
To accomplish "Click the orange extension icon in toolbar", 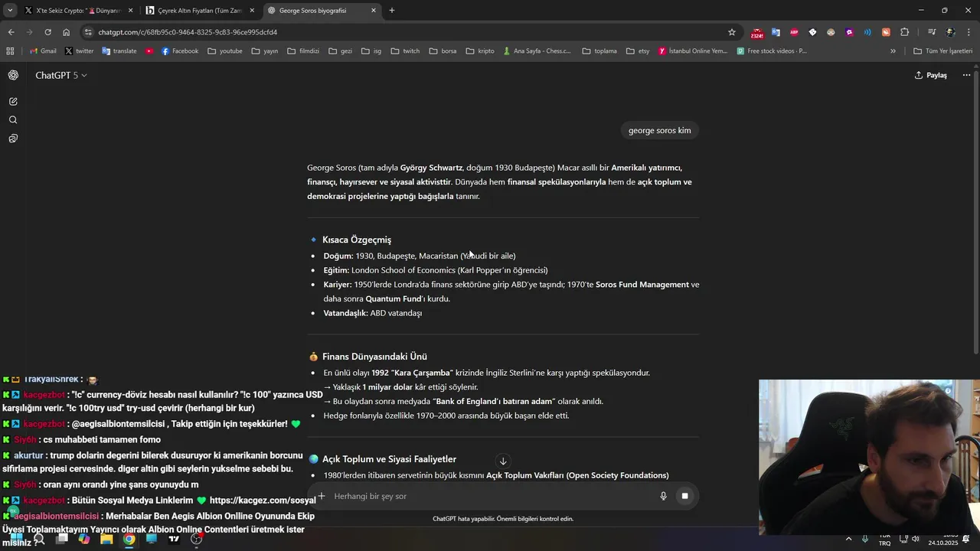I will pos(886,32).
